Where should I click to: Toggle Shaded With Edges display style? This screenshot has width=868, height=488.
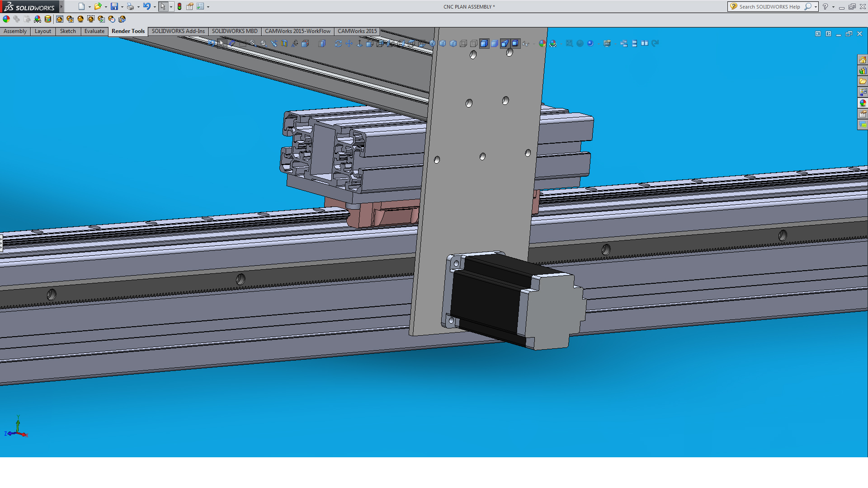point(484,43)
